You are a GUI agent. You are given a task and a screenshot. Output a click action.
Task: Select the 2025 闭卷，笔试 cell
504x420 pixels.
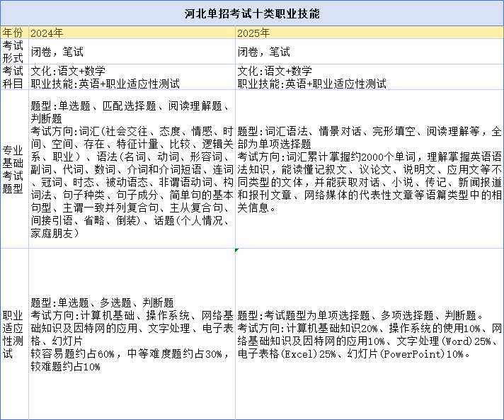370,52
